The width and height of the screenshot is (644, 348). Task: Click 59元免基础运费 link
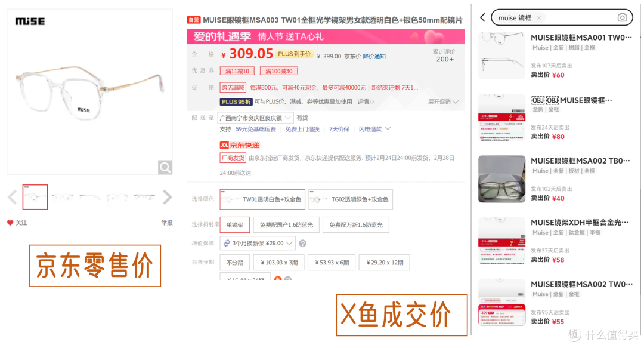256,129
